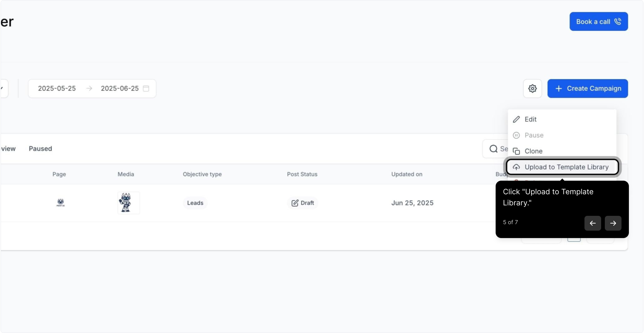The height and width of the screenshot is (333, 644).
Task: Click the copy icon next to Clone
Action: click(516, 151)
